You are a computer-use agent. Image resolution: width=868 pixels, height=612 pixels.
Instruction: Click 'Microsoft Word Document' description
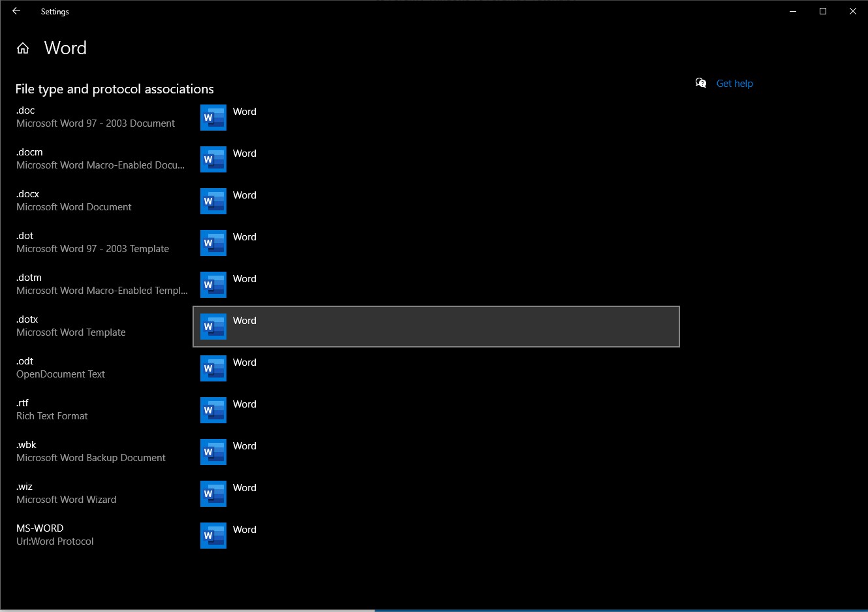(x=74, y=207)
